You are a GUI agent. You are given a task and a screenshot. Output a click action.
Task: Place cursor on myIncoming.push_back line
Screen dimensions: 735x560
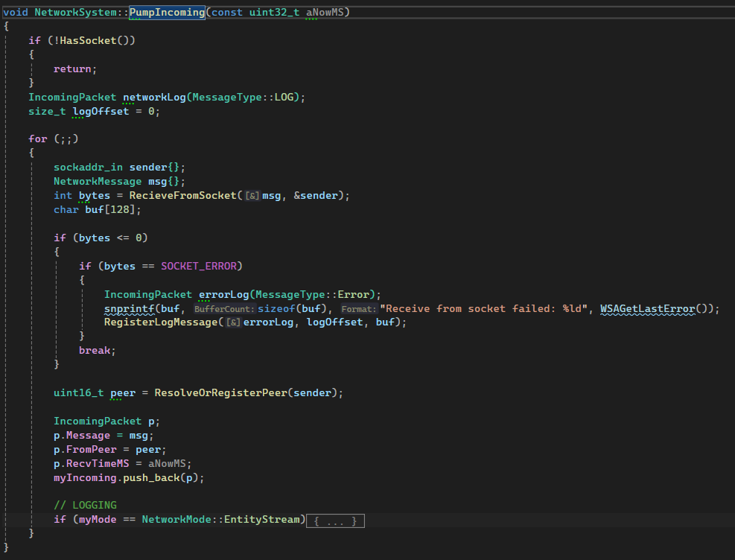[128, 477]
